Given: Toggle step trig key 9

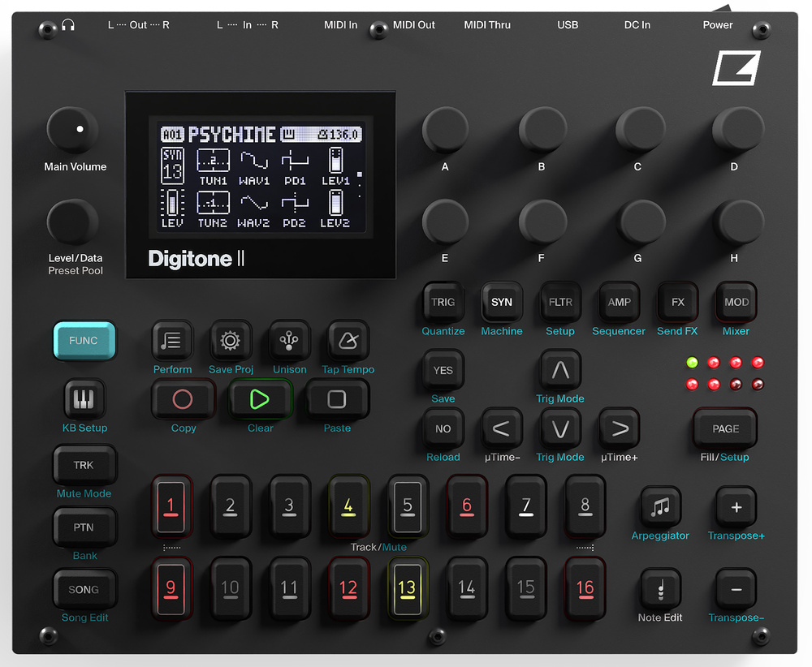Looking at the screenshot, I should tap(171, 589).
